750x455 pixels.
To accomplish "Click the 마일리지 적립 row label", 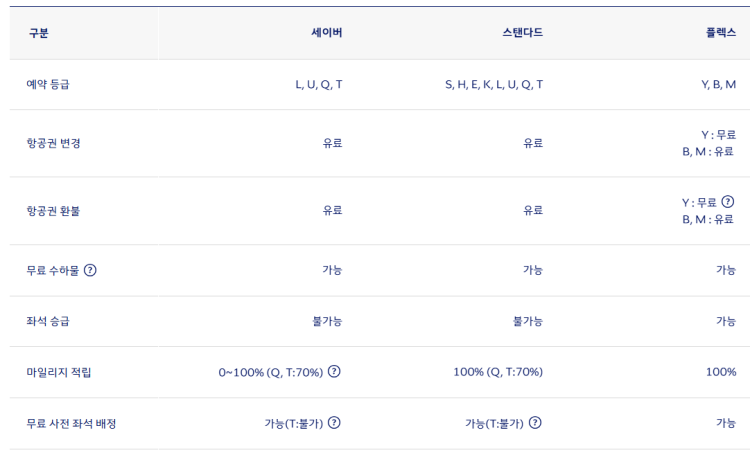I will [58, 372].
